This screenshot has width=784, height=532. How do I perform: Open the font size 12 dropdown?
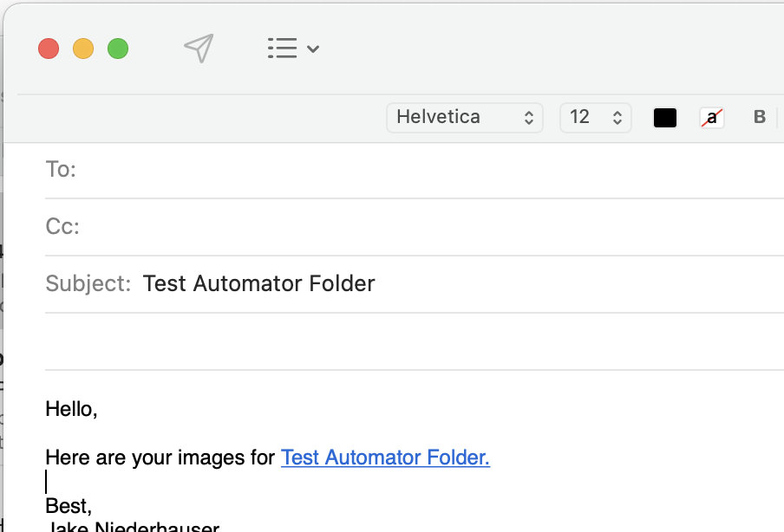coord(596,118)
